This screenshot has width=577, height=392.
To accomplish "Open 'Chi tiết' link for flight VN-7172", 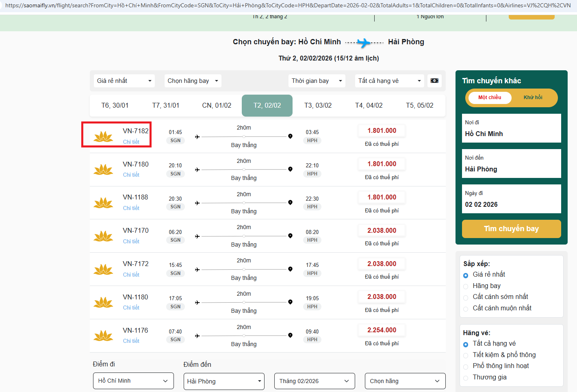I will pyautogui.click(x=131, y=275).
